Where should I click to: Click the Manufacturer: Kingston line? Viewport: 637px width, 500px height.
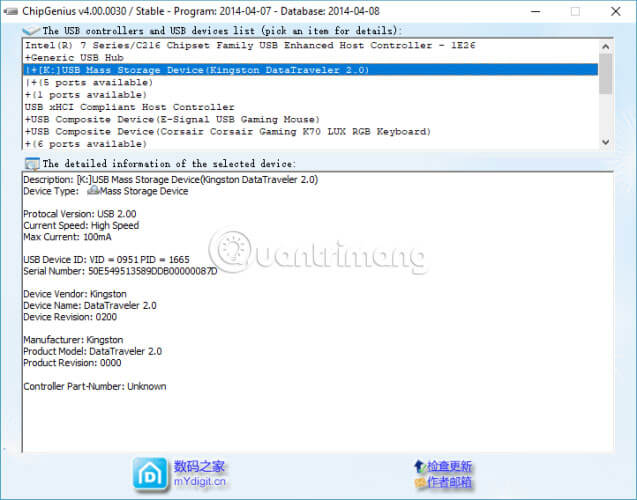click(73, 340)
